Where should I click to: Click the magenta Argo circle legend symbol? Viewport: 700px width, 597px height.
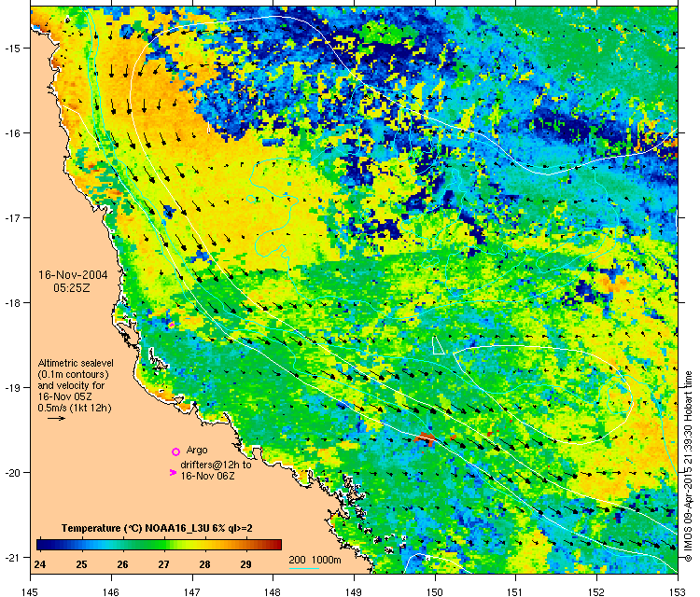point(175,452)
